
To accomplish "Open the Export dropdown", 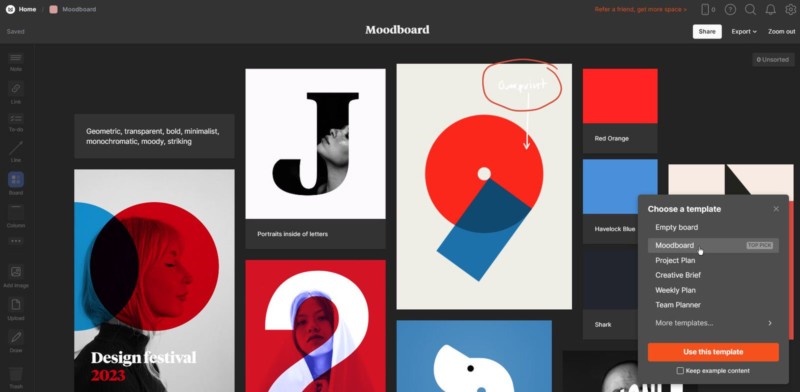I will [x=744, y=32].
